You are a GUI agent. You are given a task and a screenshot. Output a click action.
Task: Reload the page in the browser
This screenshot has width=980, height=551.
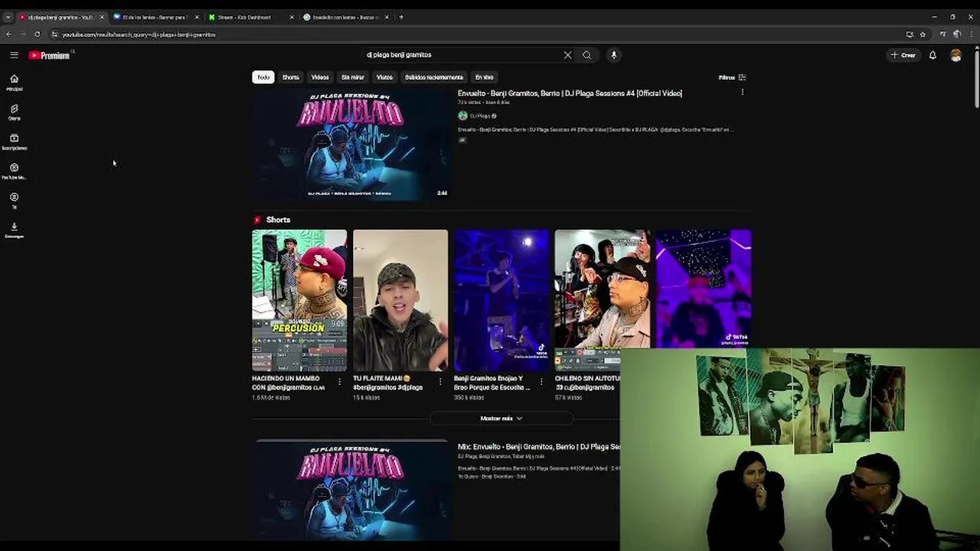tap(37, 34)
